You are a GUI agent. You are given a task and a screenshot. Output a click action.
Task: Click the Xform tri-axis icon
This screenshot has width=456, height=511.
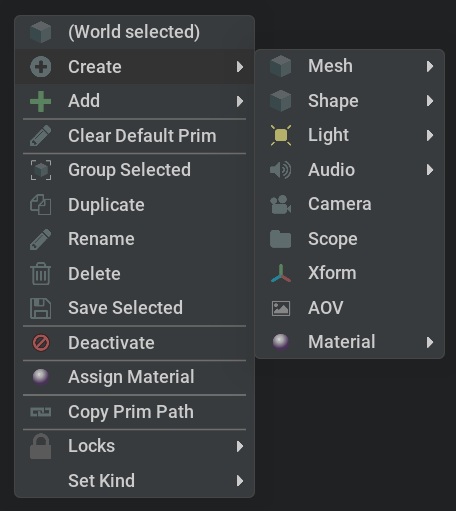(281, 273)
